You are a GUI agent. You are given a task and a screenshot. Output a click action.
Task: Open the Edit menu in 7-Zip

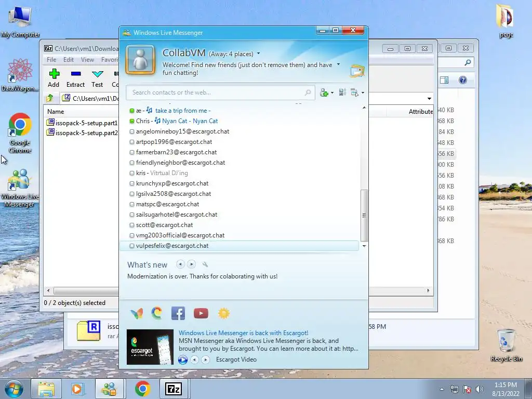(x=69, y=60)
